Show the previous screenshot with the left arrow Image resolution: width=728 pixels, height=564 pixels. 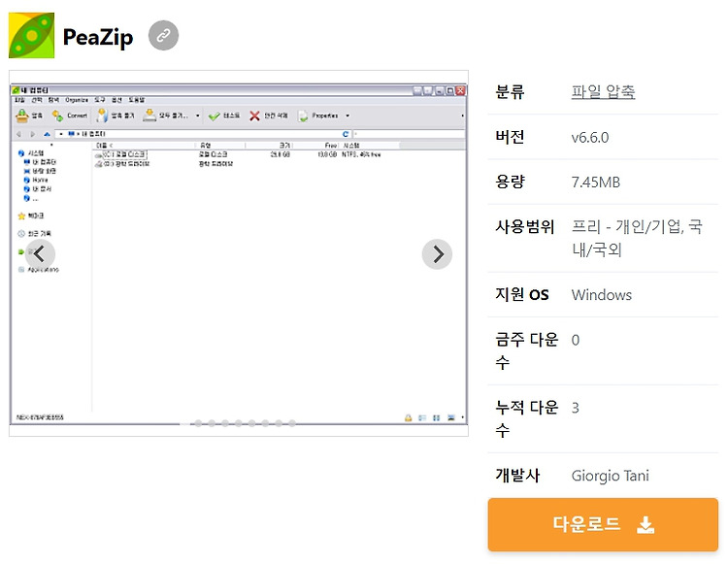point(40,254)
